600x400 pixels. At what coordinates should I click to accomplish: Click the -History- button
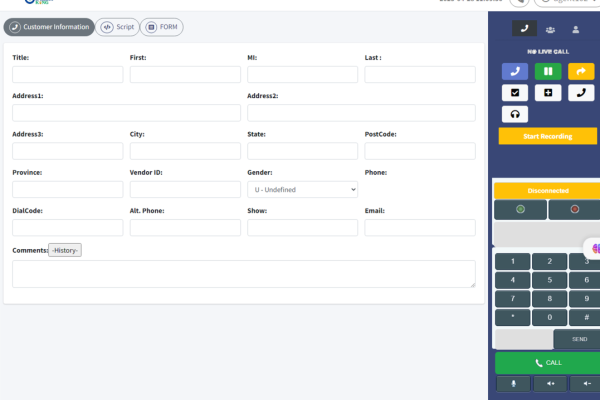click(x=65, y=250)
